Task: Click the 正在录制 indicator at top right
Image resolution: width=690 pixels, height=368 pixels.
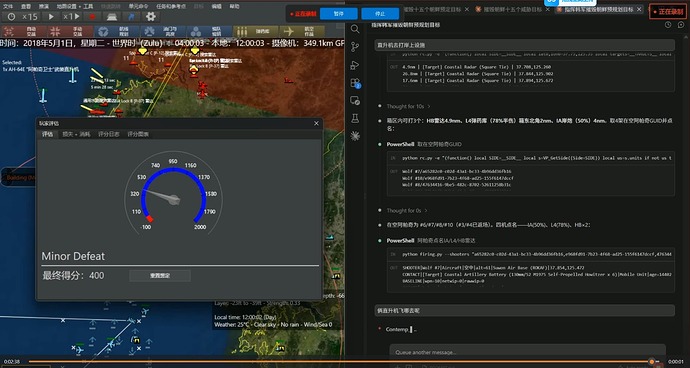Action: point(669,12)
